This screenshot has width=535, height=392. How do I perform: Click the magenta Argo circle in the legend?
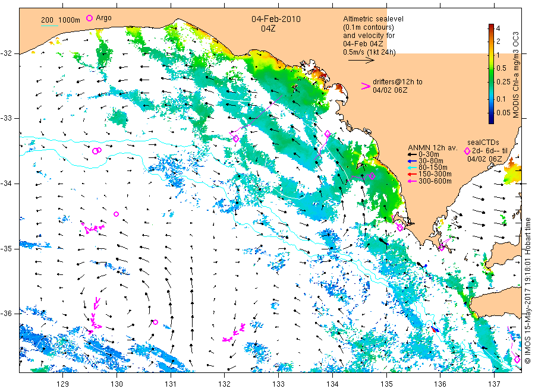click(89, 18)
